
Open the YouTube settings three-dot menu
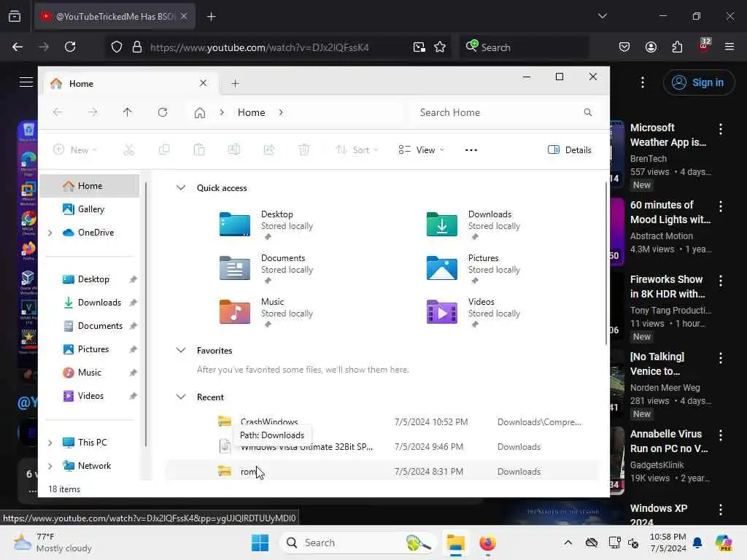click(643, 82)
